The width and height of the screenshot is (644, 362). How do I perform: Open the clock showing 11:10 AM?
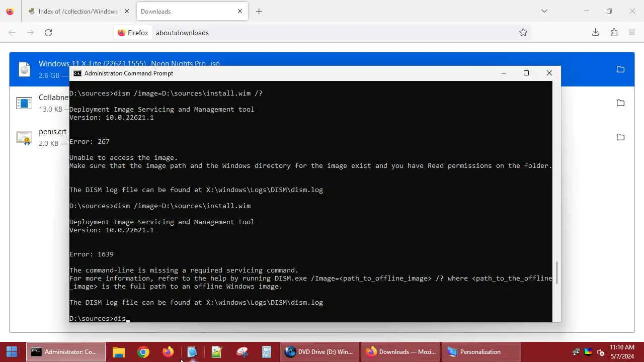tap(622, 352)
